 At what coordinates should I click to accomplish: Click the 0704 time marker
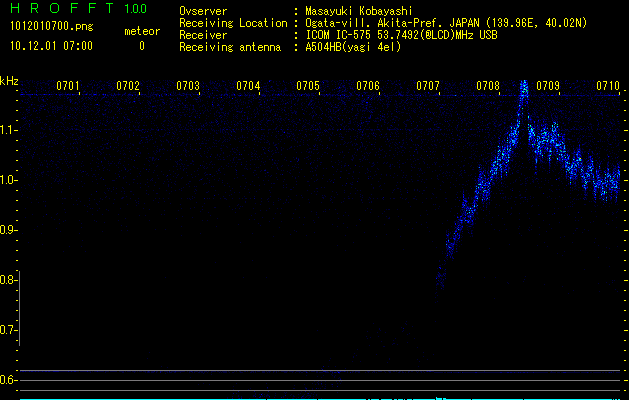coord(248,86)
